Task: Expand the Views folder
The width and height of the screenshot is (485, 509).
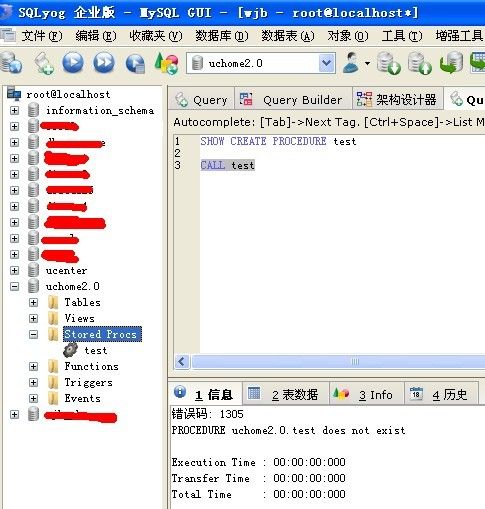Action: 33,318
